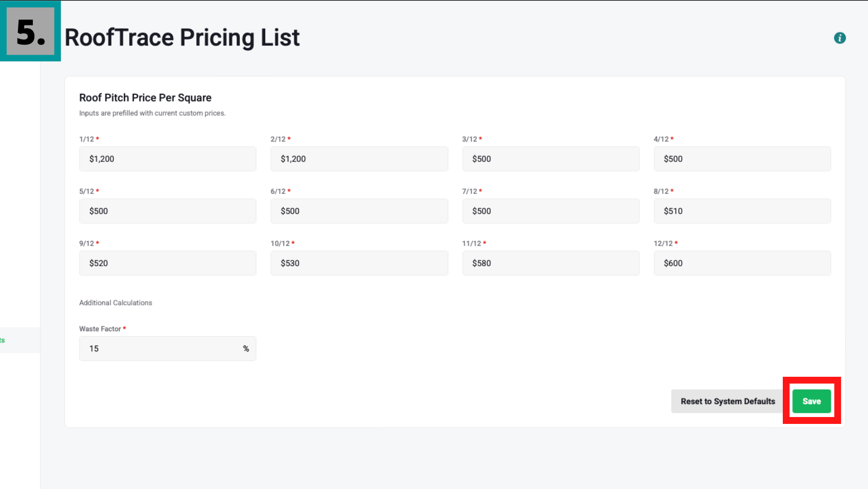Edit the 11/12 field showing $580
Image resolution: width=868 pixels, height=489 pixels.
(550, 263)
